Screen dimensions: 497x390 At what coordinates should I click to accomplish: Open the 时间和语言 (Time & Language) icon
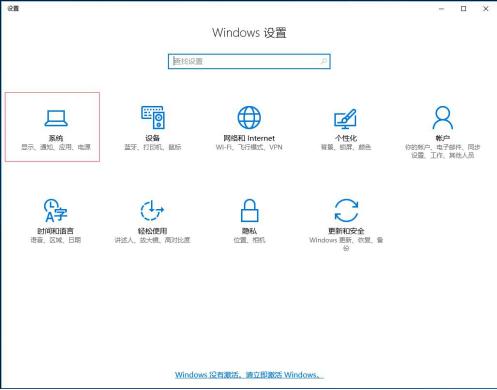pyautogui.click(x=56, y=210)
